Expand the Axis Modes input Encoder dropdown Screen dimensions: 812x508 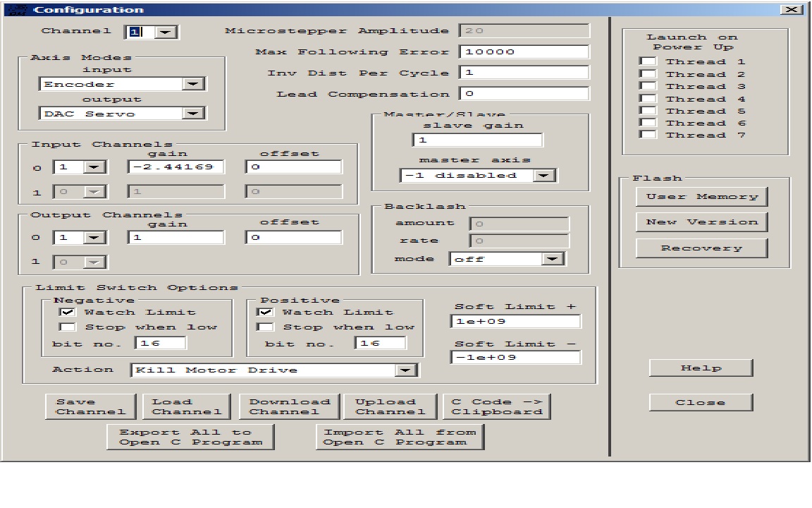pos(192,84)
